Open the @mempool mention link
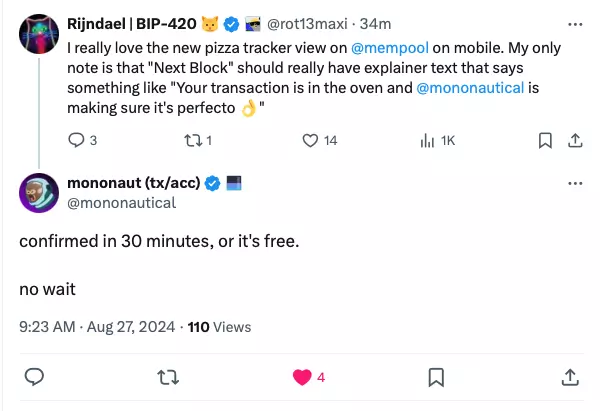The width and height of the screenshot is (600, 411). coord(390,48)
